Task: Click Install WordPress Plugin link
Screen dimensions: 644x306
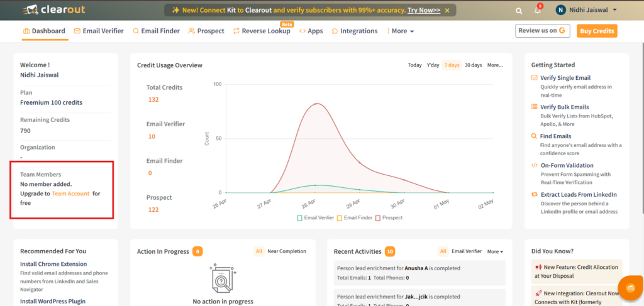Action: tap(53, 302)
